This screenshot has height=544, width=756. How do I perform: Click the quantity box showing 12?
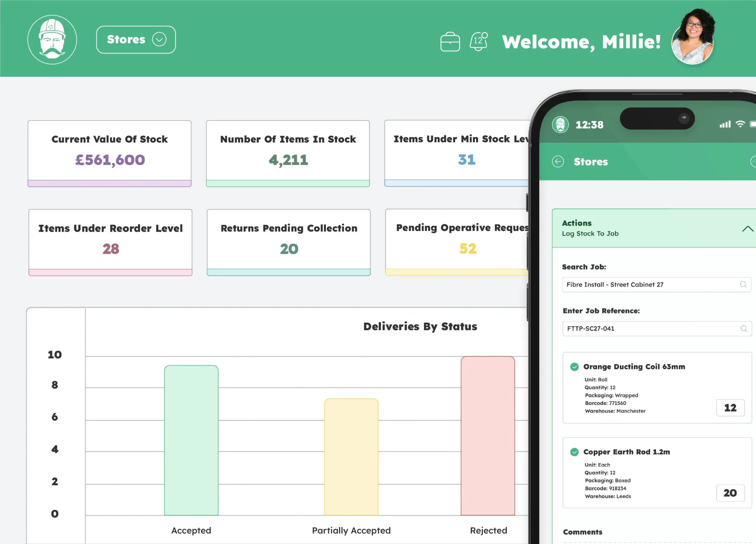731,408
